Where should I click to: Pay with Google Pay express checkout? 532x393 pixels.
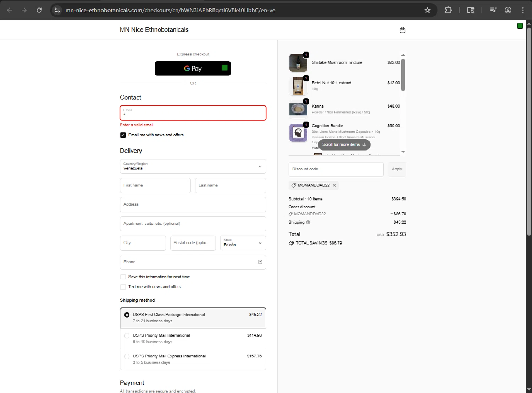[193, 69]
